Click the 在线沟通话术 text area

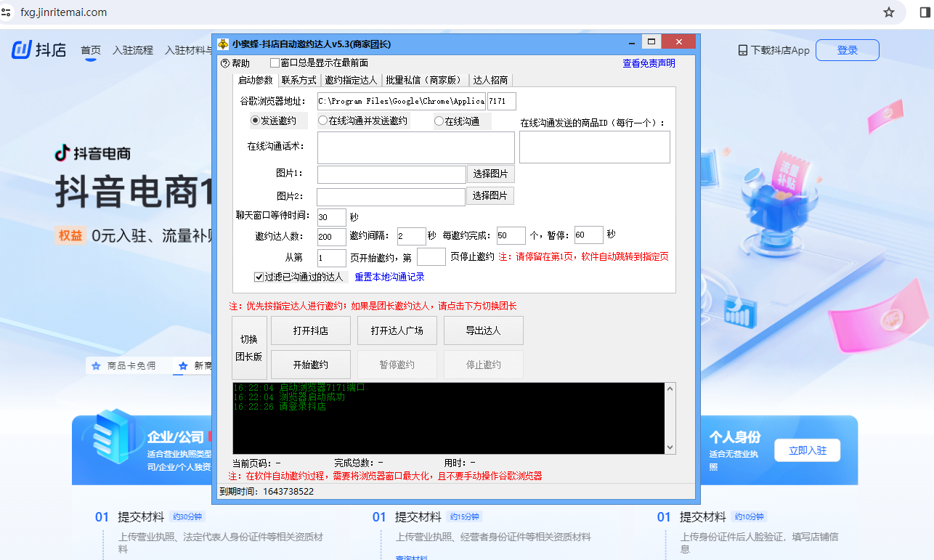(x=416, y=147)
